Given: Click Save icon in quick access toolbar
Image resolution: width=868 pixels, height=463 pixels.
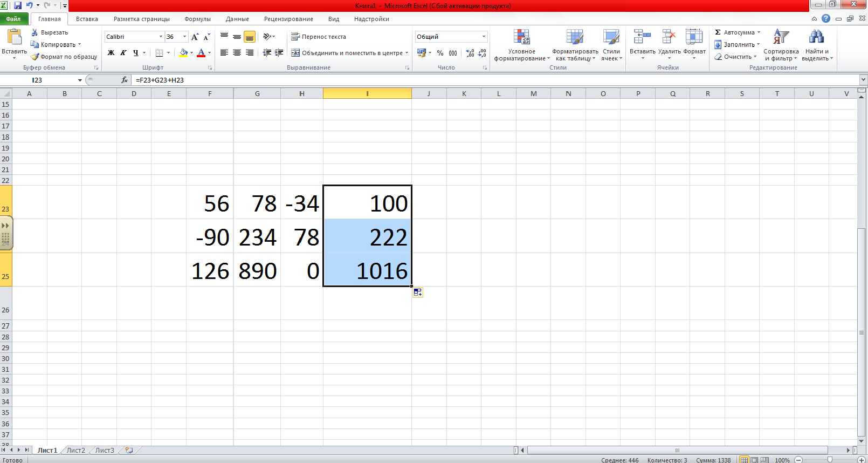Looking at the screenshot, I should point(18,5).
